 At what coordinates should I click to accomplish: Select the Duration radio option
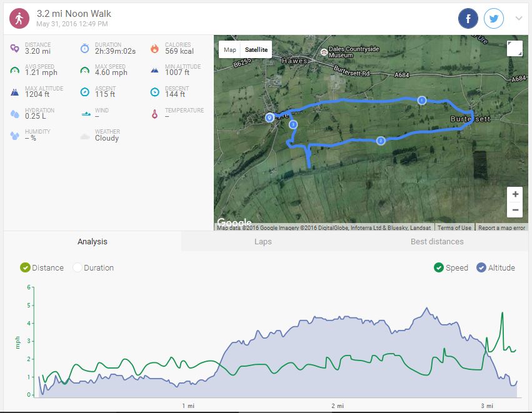(78, 267)
